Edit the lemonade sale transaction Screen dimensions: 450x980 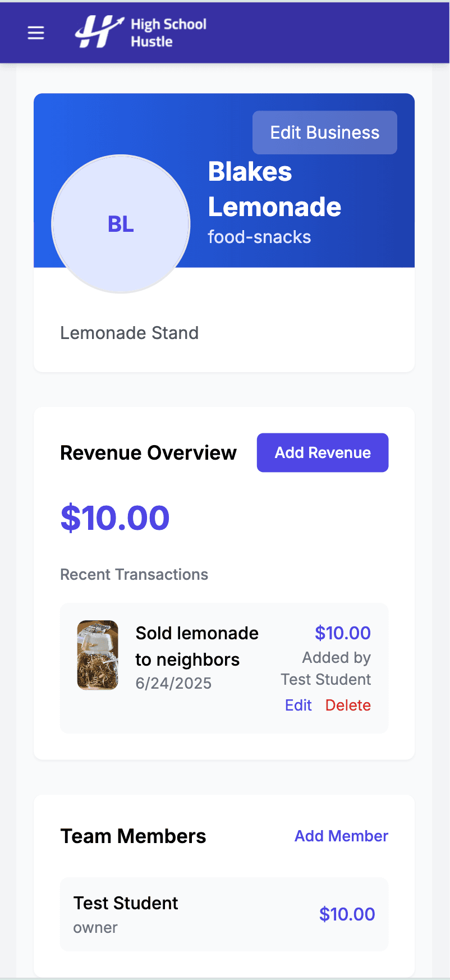pos(298,705)
